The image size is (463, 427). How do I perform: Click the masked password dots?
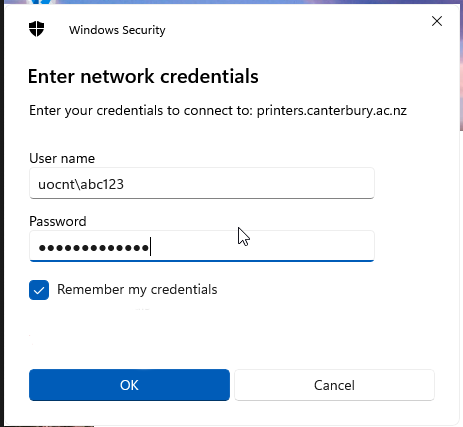(x=94, y=248)
